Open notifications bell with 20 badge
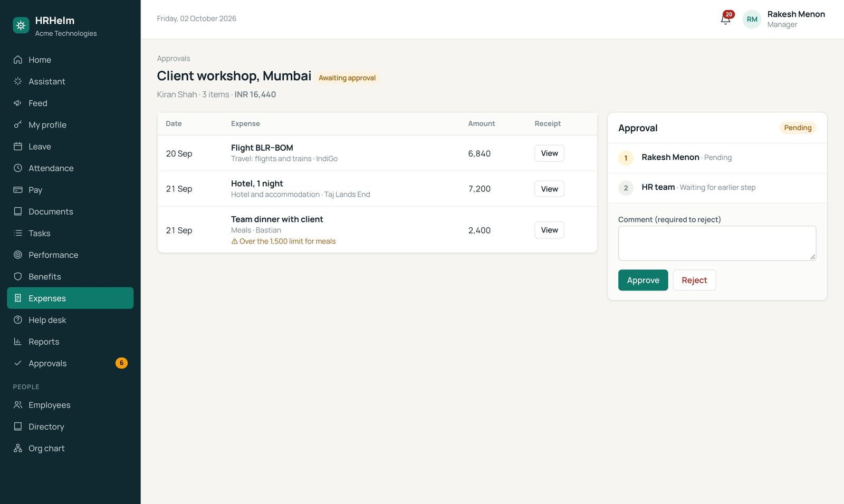 726,18
